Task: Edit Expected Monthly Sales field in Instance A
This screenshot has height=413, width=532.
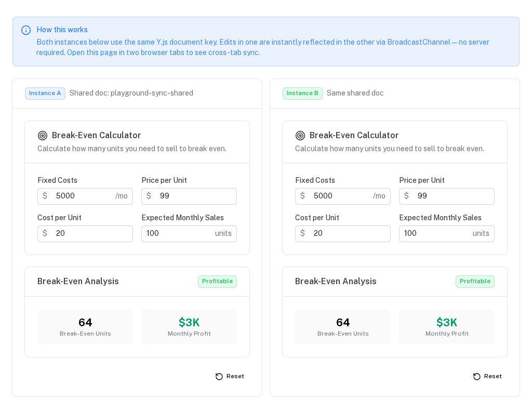Action: (x=189, y=233)
